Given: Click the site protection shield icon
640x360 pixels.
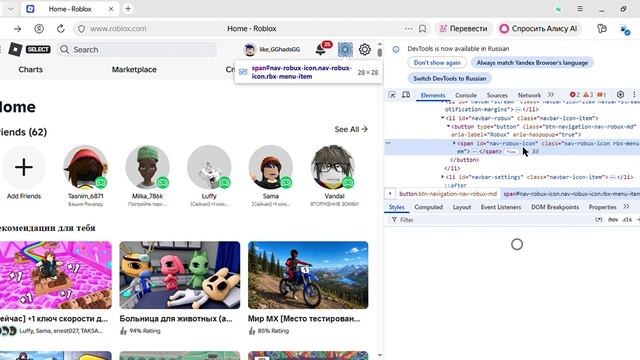Looking at the screenshot, I should click(82, 29).
